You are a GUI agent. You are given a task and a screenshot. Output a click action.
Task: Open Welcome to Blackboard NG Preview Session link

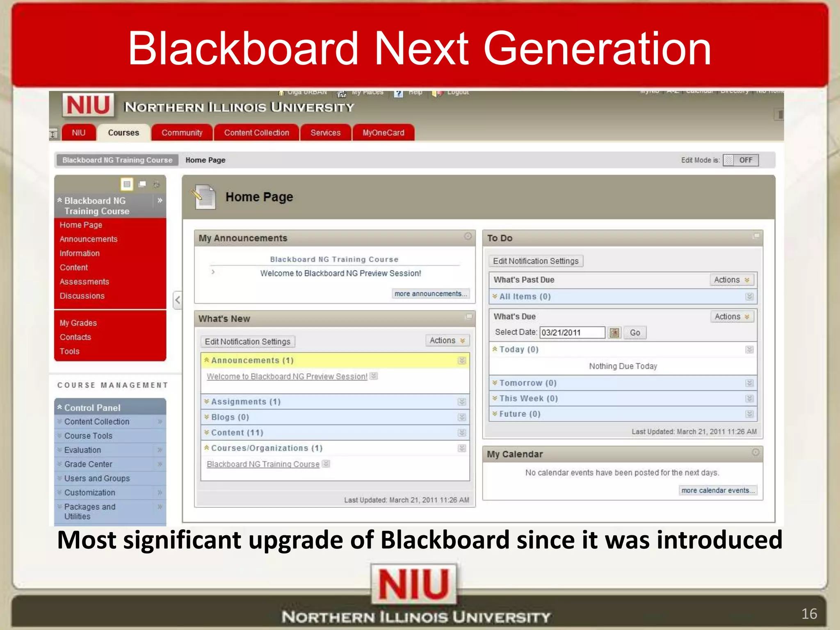[287, 377]
